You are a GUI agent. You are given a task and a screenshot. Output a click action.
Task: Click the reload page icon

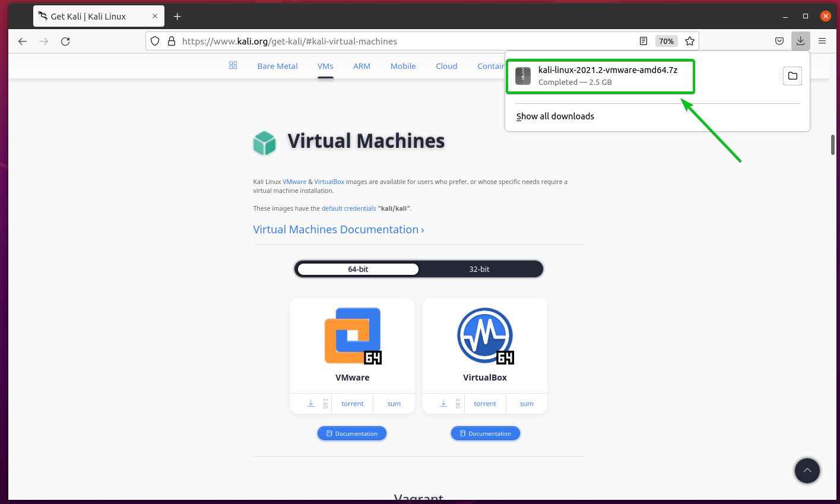[x=65, y=41]
